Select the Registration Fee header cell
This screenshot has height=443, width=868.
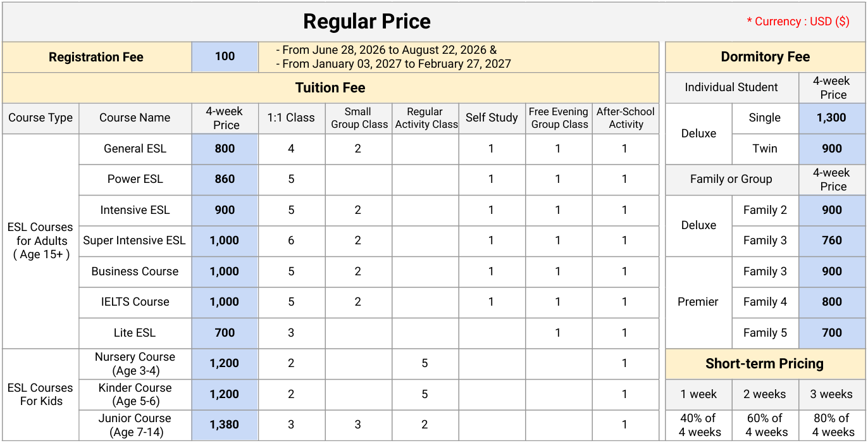pos(96,57)
